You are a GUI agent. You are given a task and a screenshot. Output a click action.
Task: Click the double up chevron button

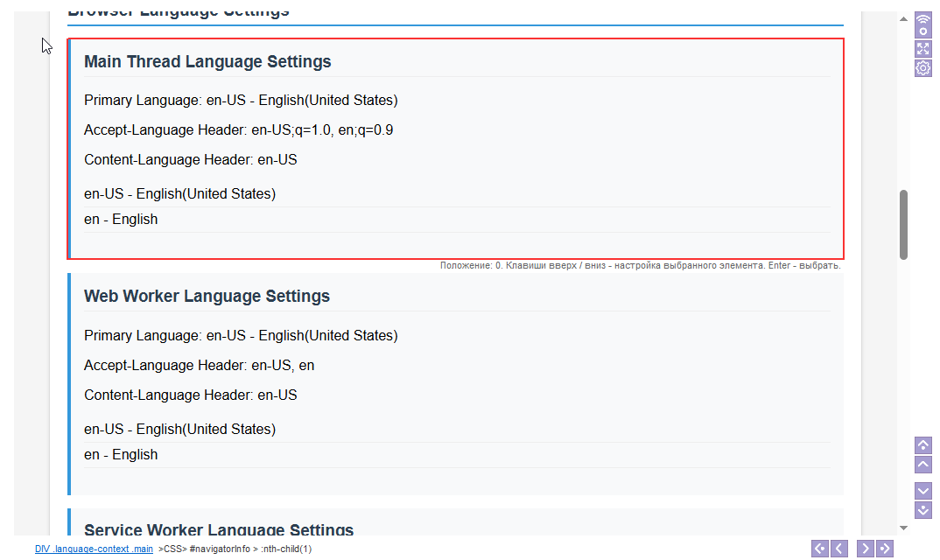click(922, 445)
